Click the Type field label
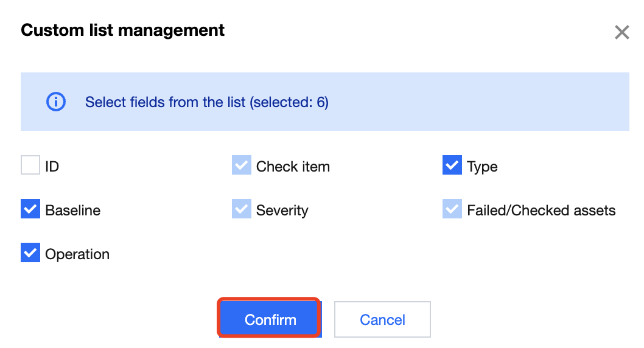The width and height of the screenshot is (644, 348). pos(482,167)
